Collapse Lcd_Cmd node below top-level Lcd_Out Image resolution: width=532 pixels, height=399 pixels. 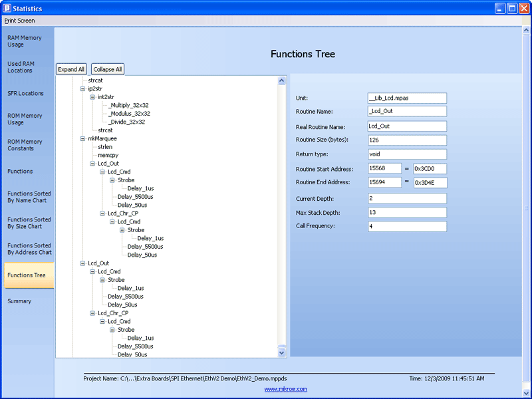[92, 272]
